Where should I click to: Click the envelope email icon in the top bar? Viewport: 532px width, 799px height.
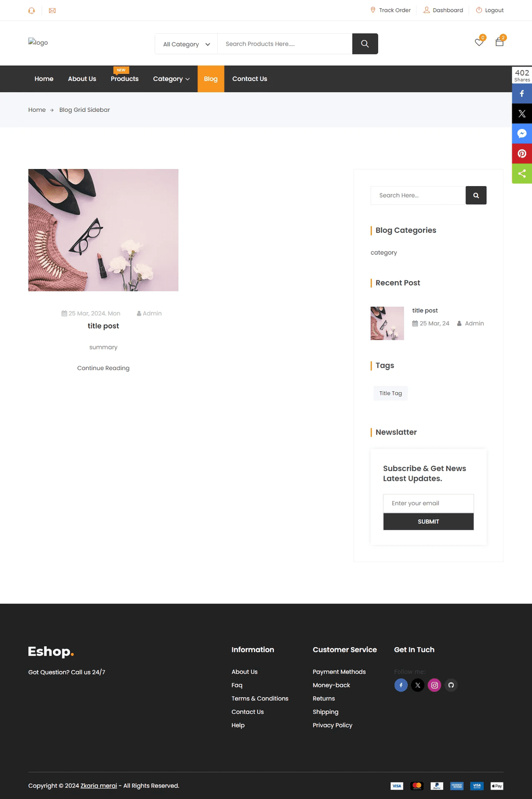pos(52,10)
